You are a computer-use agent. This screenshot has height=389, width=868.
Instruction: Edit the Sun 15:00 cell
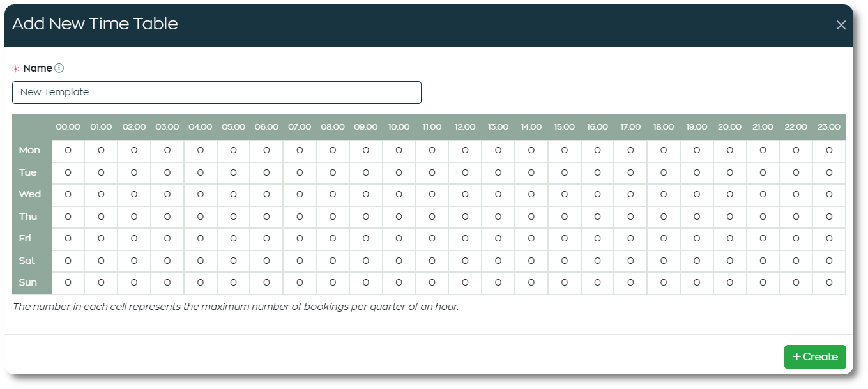(x=564, y=282)
